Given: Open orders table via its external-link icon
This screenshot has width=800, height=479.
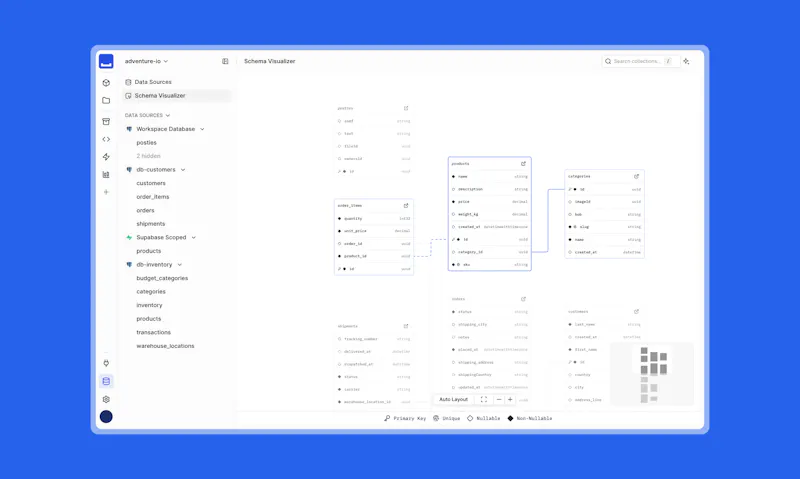Looking at the screenshot, I should [x=523, y=299].
